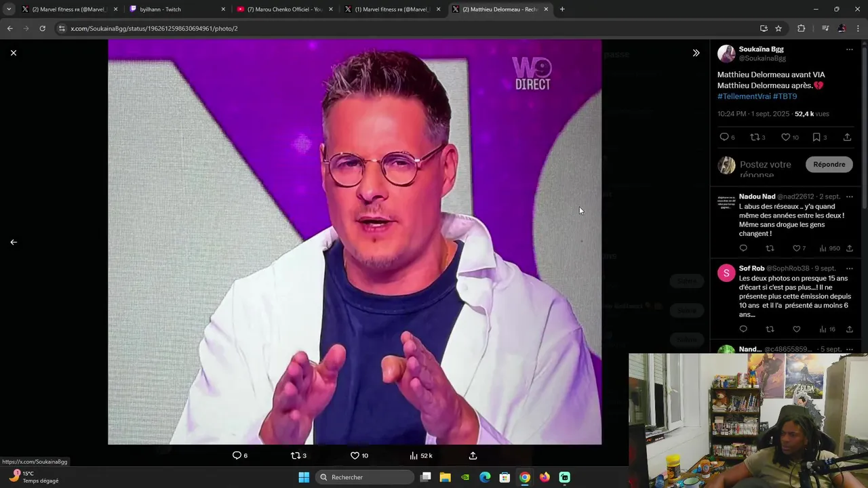Share Nadou Nad's comment
This screenshot has width=868, height=488.
click(849, 248)
